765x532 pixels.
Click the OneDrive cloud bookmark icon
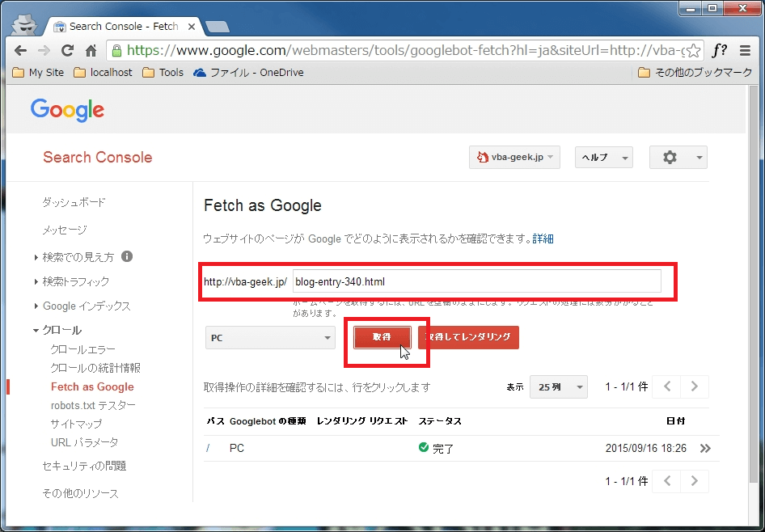[199, 72]
